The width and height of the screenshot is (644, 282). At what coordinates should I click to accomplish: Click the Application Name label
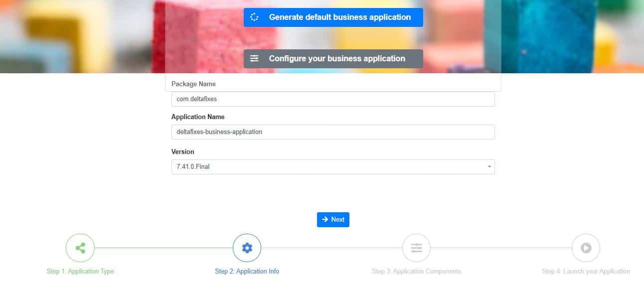[x=198, y=117]
